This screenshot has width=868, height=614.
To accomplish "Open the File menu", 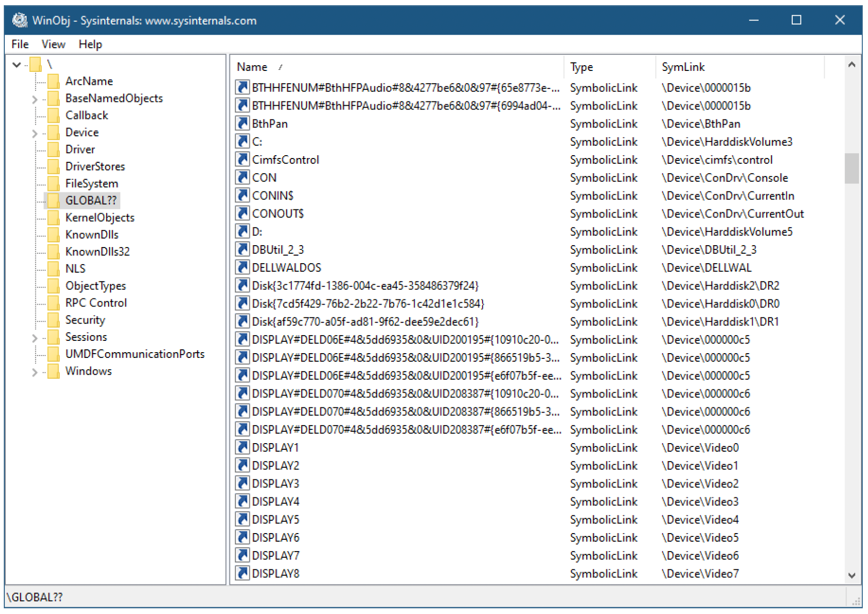I will (20, 44).
